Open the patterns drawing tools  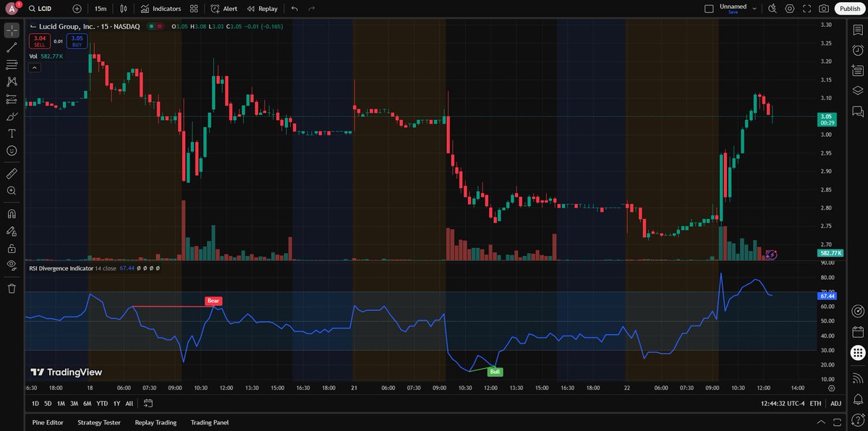pyautogui.click(x=12, y=82)
